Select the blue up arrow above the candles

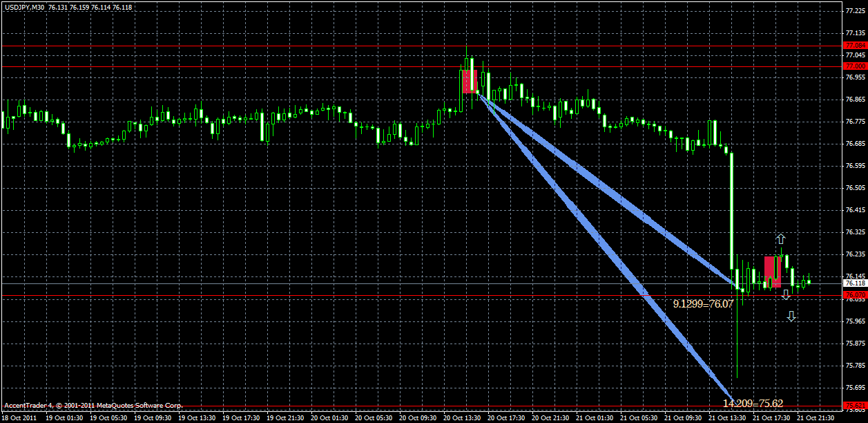click(780, 238)
